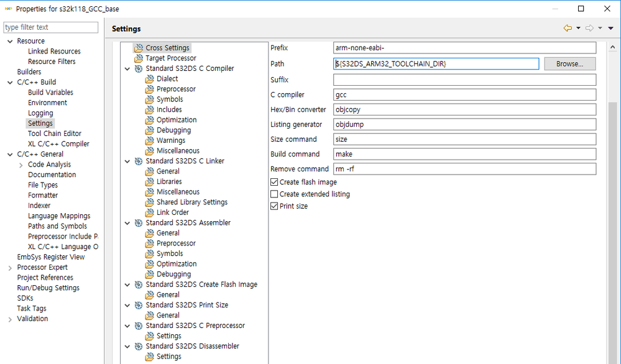The height and width of the screenshot is (364, 621).
Task: Click the Target Processor folder icon
Action: click(139, 58)
